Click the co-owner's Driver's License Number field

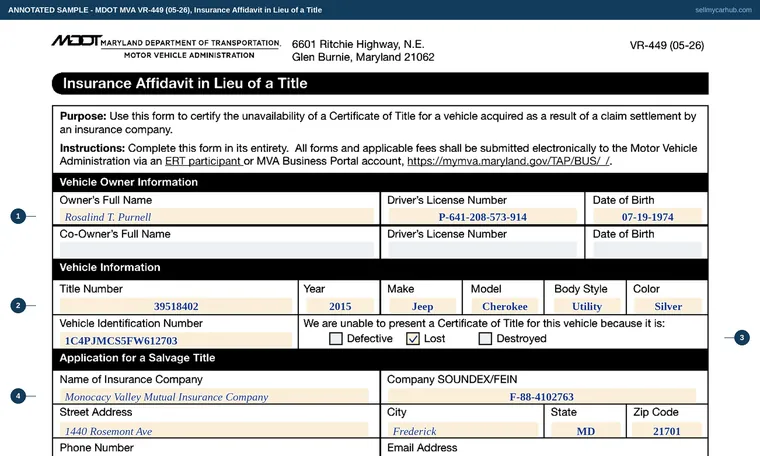[x=482, y=249]
